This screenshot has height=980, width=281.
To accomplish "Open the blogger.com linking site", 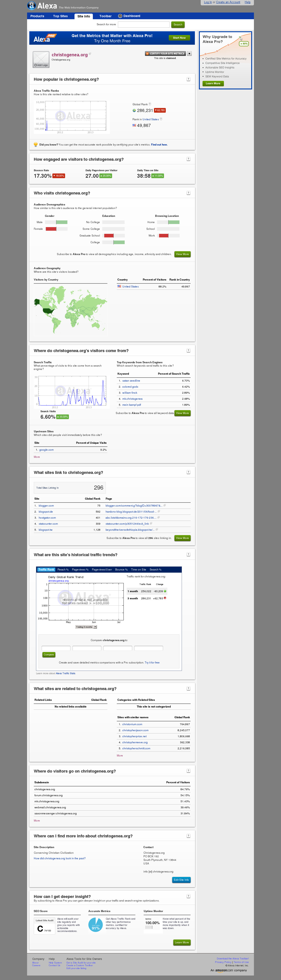I will pyautogui.click(x=46, y=506).
